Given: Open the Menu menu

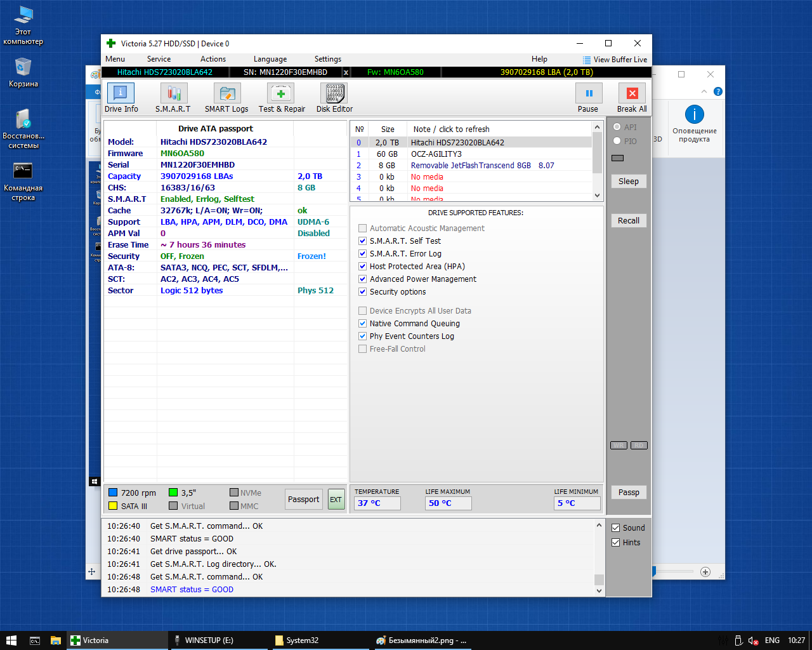Looking at the screenshot, I should [x=115, y=59].
